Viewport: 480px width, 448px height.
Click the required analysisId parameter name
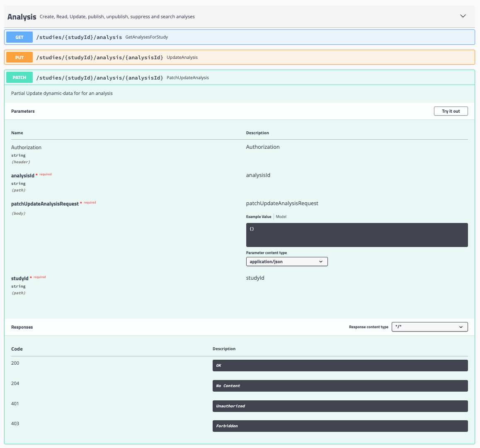[x=22, y=175]
